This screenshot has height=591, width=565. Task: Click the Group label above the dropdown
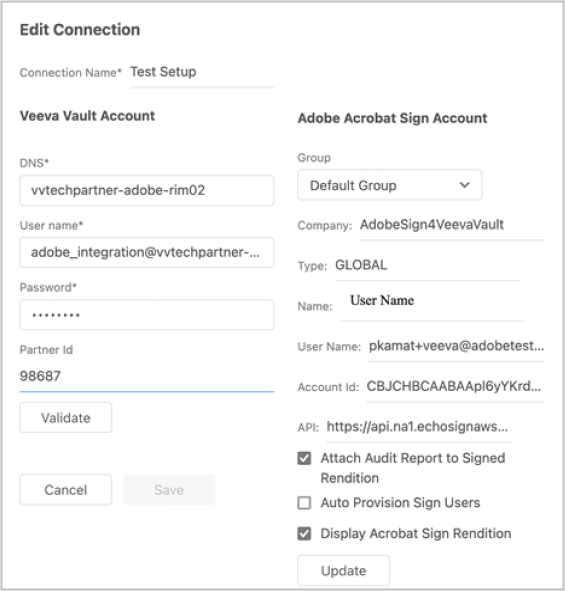[x=314, y=158]
